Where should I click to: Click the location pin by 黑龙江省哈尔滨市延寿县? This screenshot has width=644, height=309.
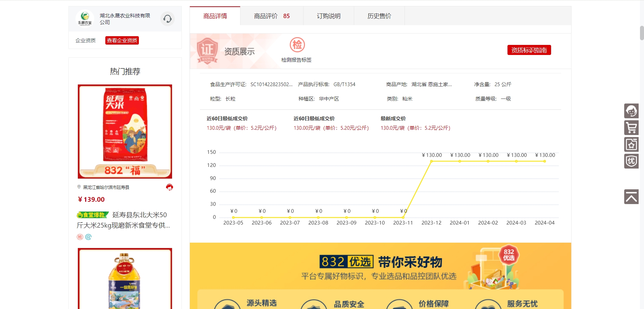79,187
